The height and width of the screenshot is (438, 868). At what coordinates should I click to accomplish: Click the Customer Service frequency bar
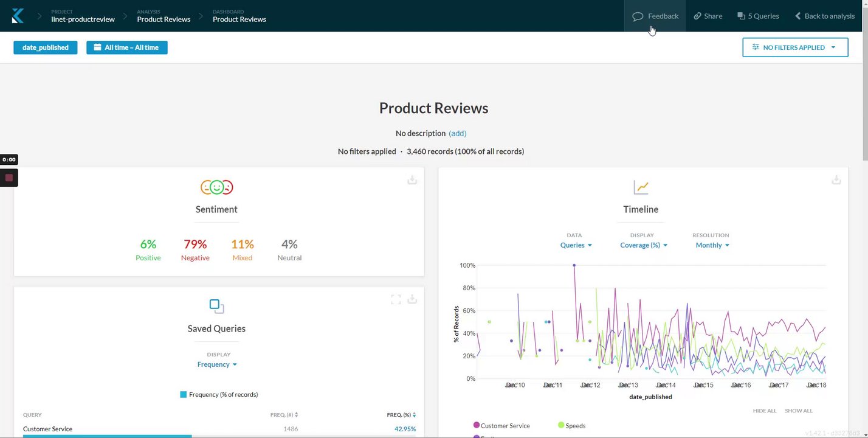point(107,436)
